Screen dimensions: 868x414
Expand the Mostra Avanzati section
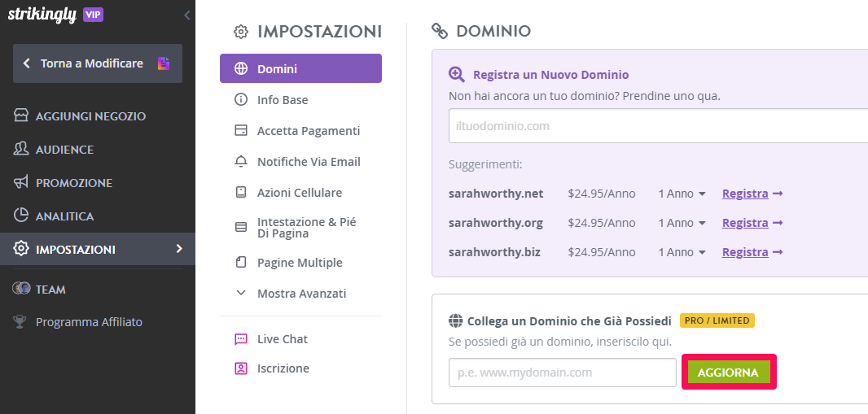291,294
